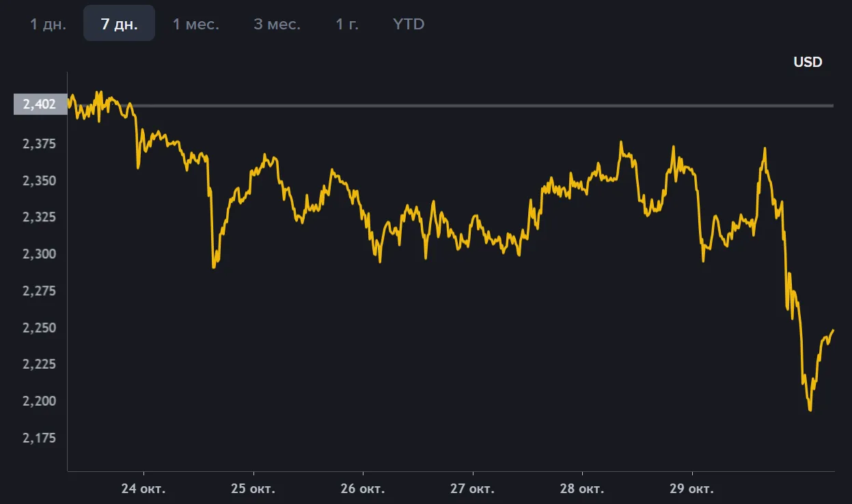Open the 1 г. yearly range tab

click(347, 24)
